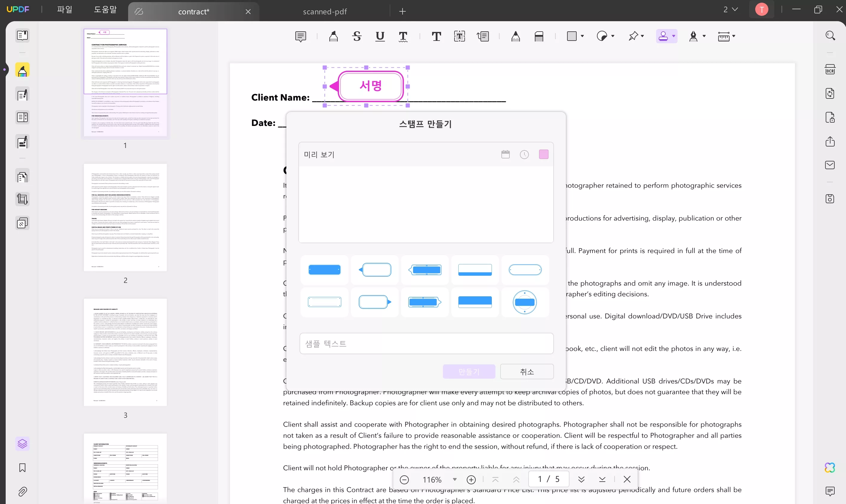Go to next page arrow
Image resolution: width=846 pixels, height=504 pixels.
tap(581, 479)
